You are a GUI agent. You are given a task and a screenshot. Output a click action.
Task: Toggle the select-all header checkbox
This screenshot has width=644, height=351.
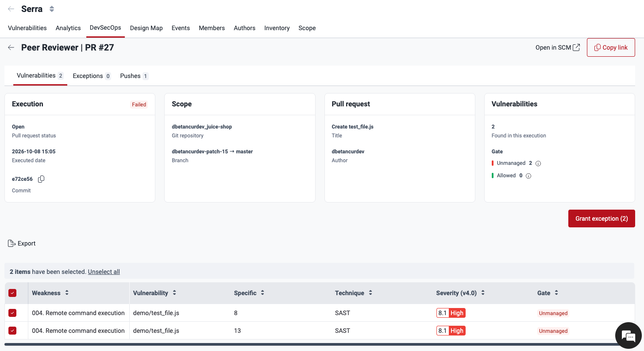coord(12,293)
